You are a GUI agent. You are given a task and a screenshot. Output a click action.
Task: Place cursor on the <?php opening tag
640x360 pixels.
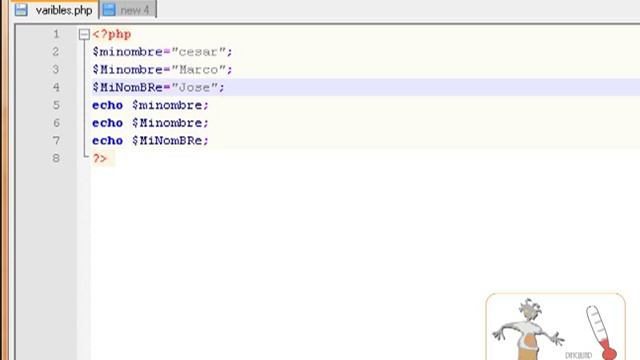point(112,35)
